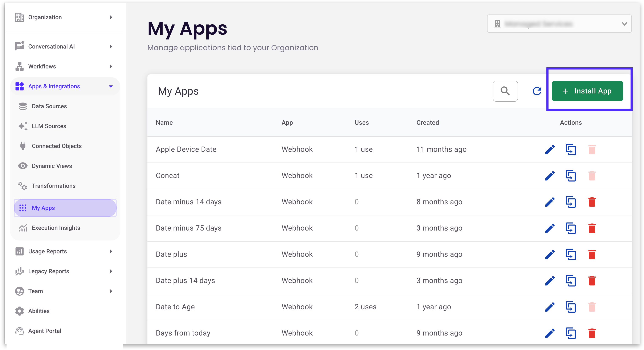Expand the Workflows section
Screen dimensions: 644x350
click(111, 66)
